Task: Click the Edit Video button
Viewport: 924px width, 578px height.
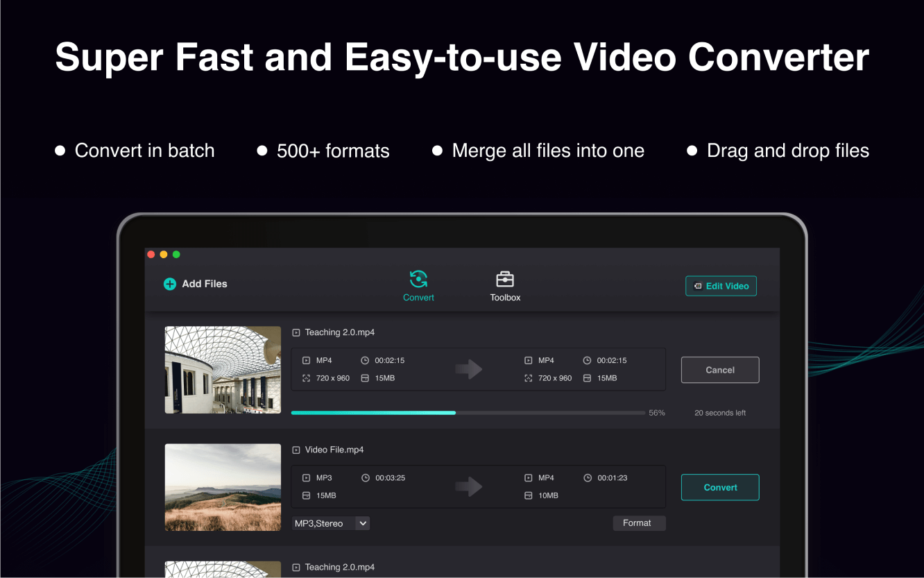Action: 721,286
